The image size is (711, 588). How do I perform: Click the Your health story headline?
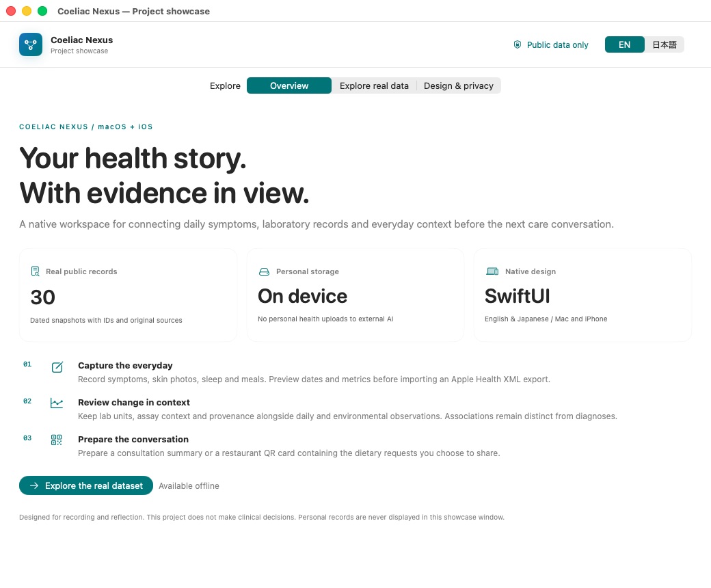(x=133, y=158)
